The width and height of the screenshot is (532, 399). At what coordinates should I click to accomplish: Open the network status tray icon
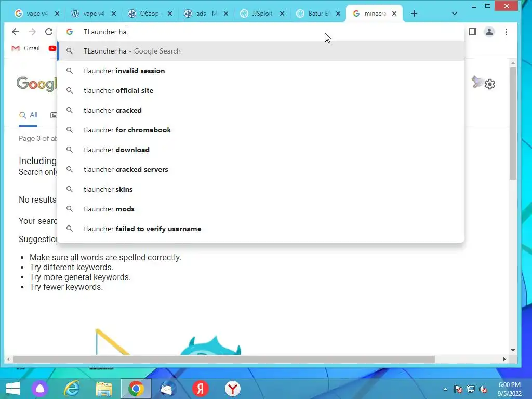(471, 389)
